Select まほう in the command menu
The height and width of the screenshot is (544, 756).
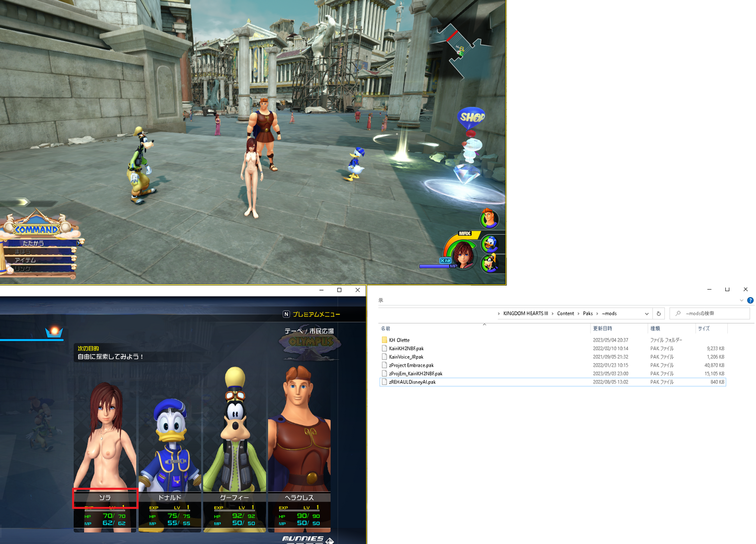23,252
